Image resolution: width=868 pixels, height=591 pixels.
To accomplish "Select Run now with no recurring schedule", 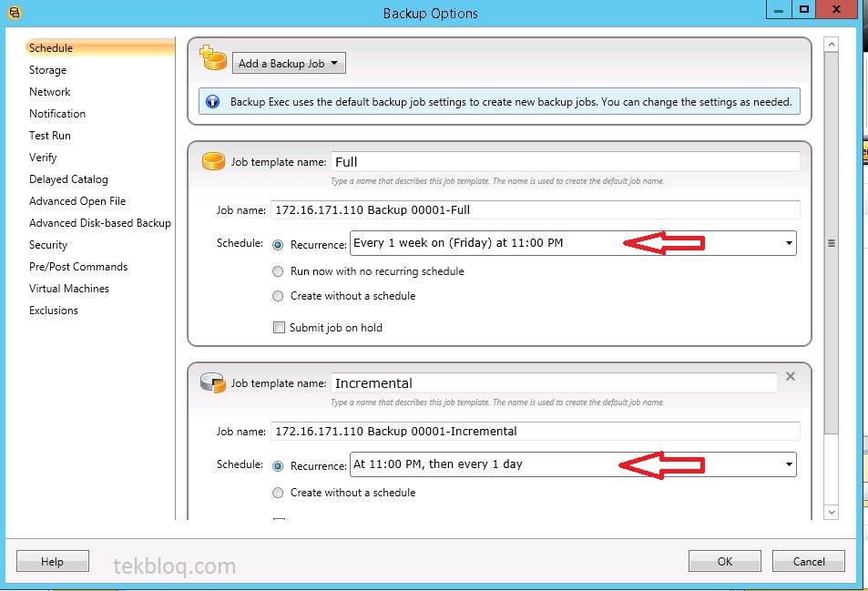I will (x=278, y=271).
